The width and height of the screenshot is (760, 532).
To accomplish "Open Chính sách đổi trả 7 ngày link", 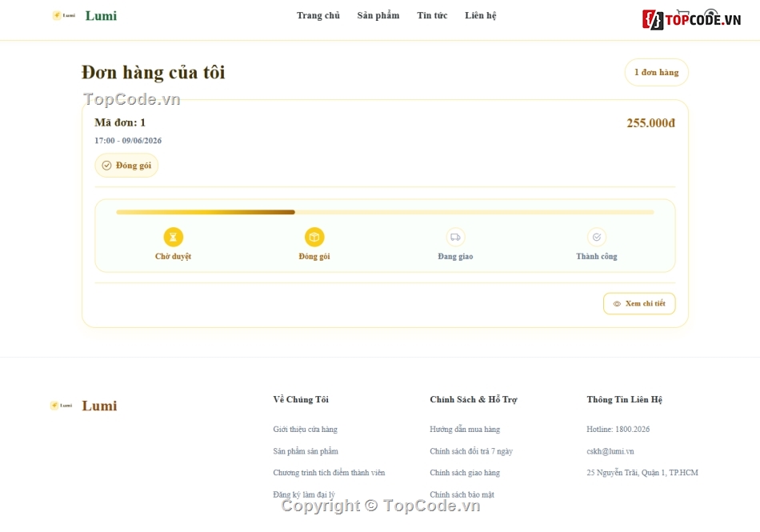I will [470, 451].
